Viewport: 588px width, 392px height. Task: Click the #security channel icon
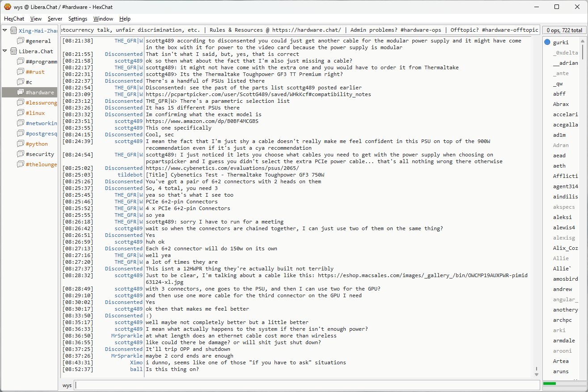pos(20,154)
